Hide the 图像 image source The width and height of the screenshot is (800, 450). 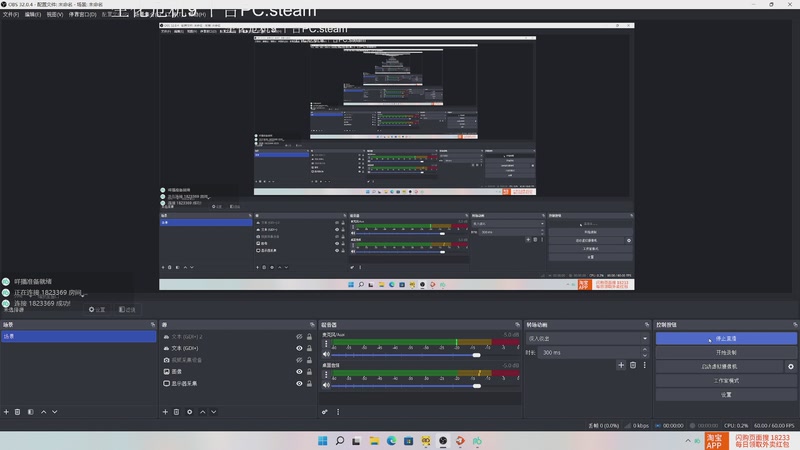pos(299,372)
